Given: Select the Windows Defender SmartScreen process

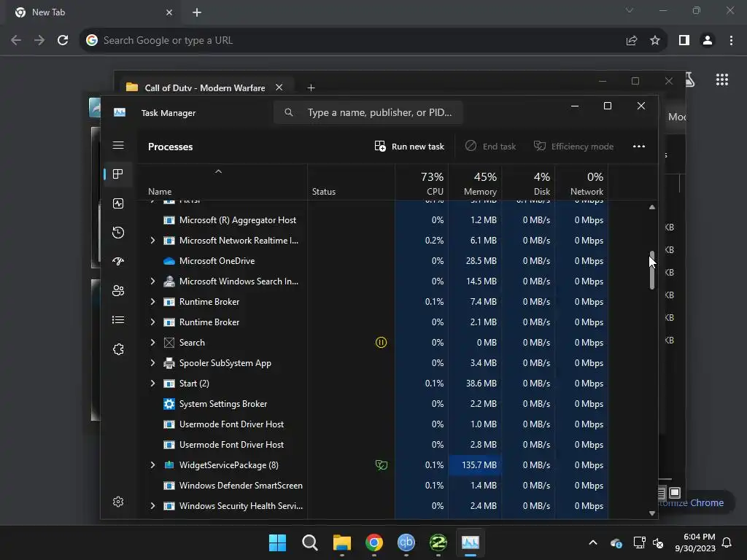Looking at the screenshot, I should point(374,486).
